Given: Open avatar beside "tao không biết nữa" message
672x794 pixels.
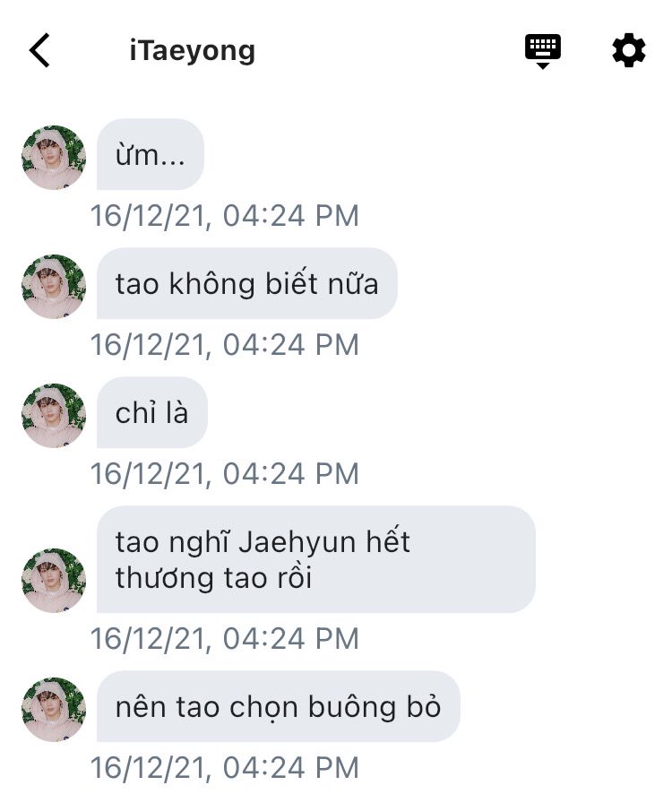Looking at the screenshot, I should coord(54,287).
